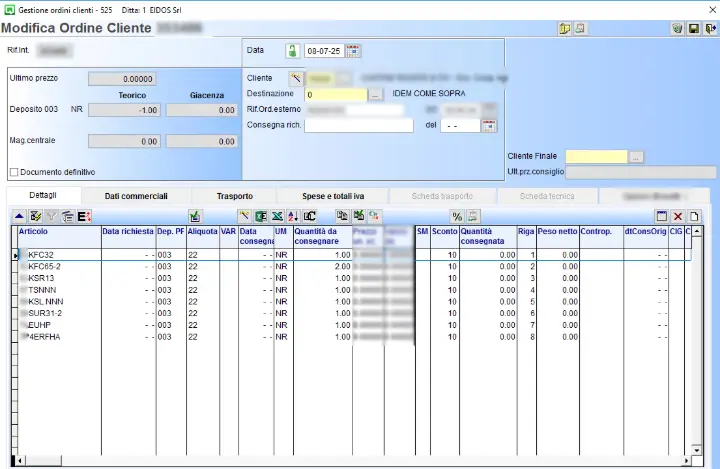Click the grid's horizontal scrollbar right arrow
720x469 pixels.
coord(685,461)
